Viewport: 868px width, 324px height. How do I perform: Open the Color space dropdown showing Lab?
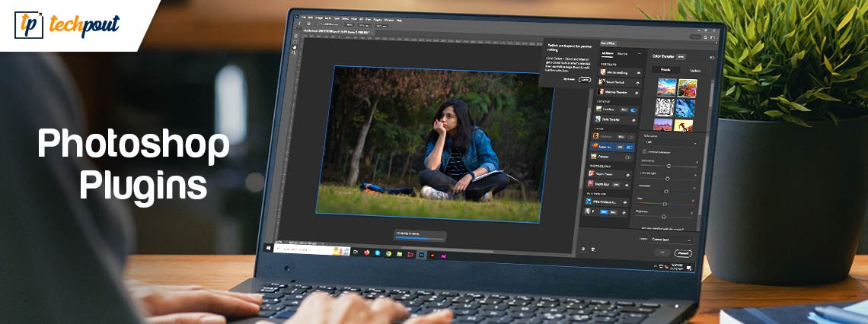click(x=672, y=143)
